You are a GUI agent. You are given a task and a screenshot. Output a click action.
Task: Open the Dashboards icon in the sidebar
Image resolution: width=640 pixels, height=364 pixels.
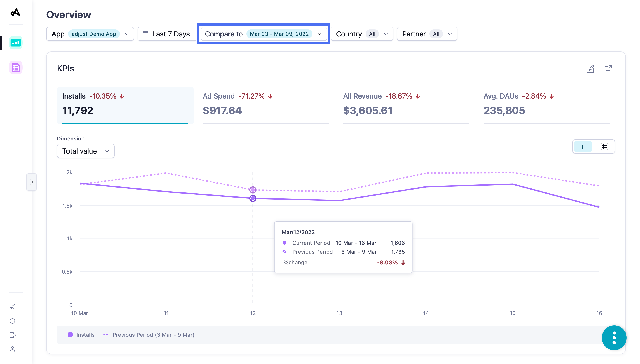(x=16, y=42)
